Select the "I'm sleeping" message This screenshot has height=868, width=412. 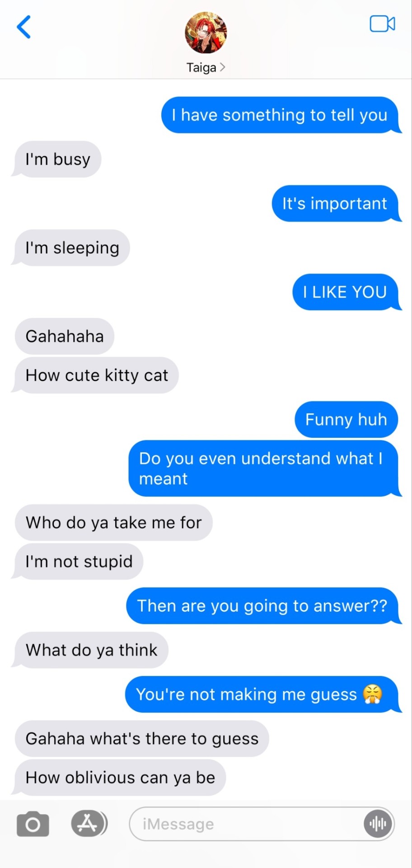point(72,248)
